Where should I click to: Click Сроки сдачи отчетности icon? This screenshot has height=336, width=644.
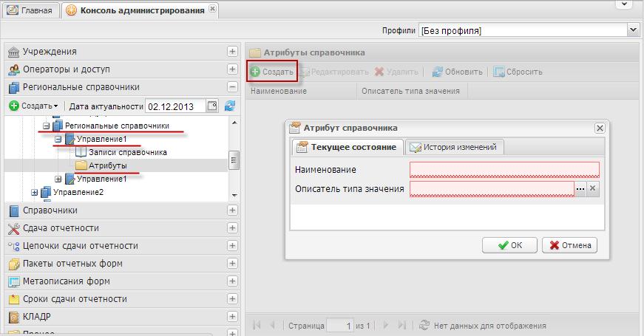coord(13,300)
